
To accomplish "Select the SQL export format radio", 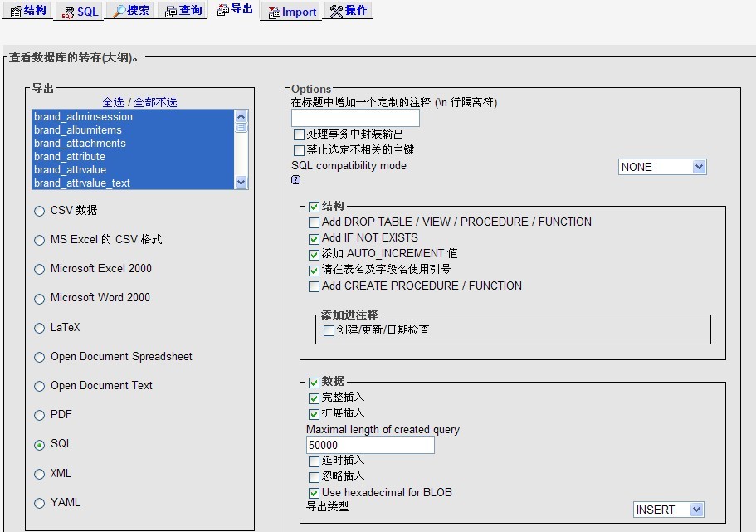I will [x=40, y=445].
